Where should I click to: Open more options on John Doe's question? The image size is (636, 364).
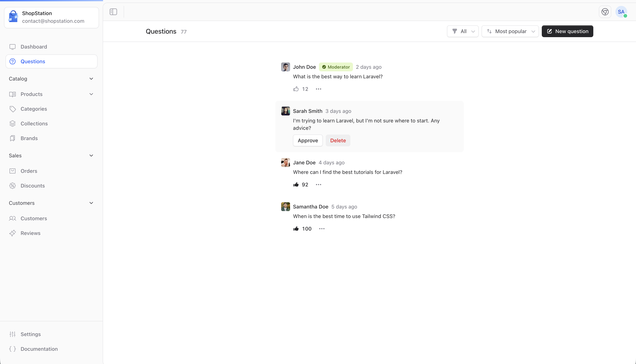pyautogui.click(x=318, y=89)
